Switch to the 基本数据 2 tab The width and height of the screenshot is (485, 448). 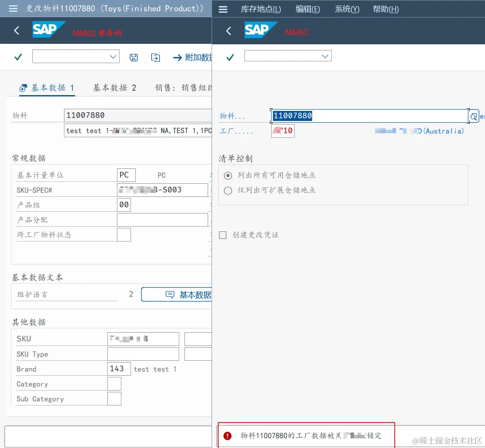tap(115, 88)
